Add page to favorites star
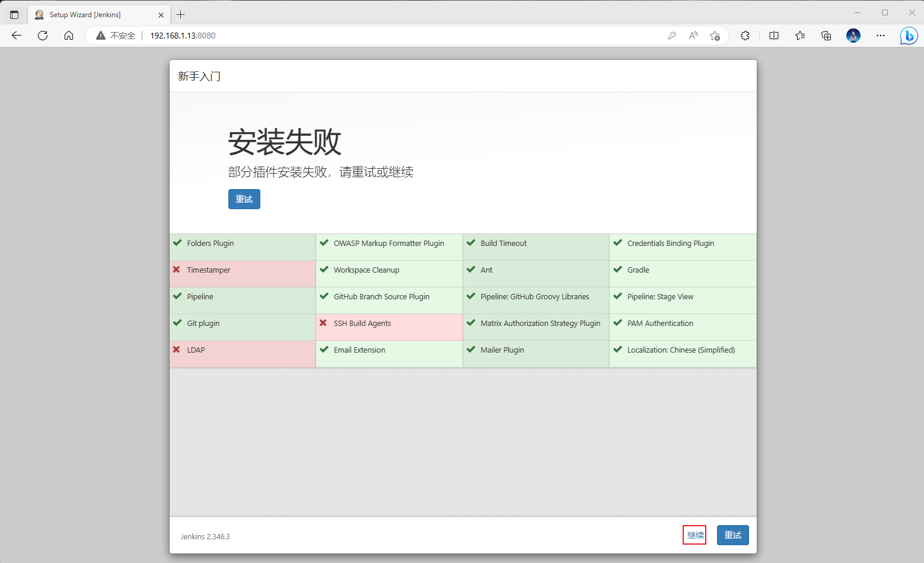924x563 pixels. click(715, 36)
